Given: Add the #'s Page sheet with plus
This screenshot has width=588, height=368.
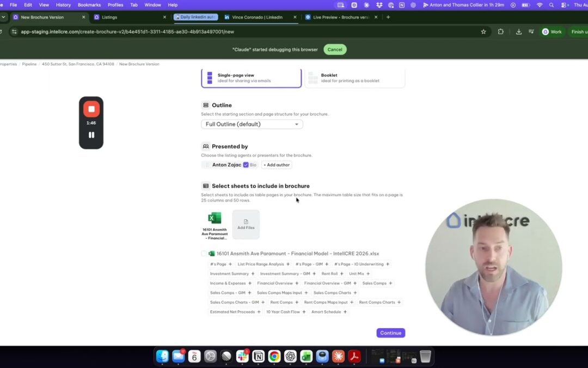Looking at the screenshot, I should (x=230, y=264).
